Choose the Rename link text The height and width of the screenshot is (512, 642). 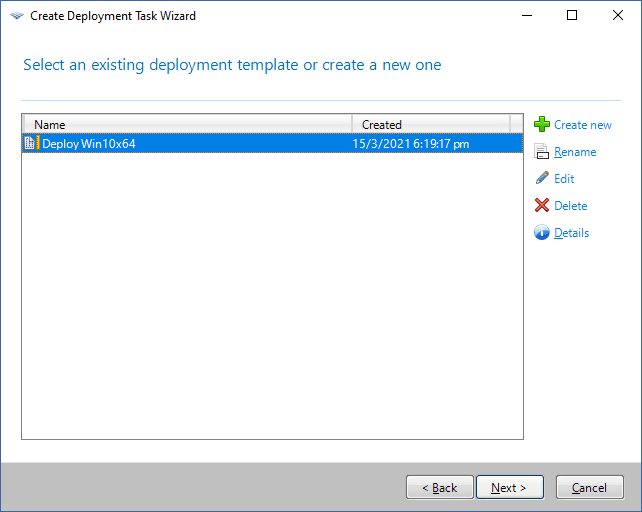(575, 152)
